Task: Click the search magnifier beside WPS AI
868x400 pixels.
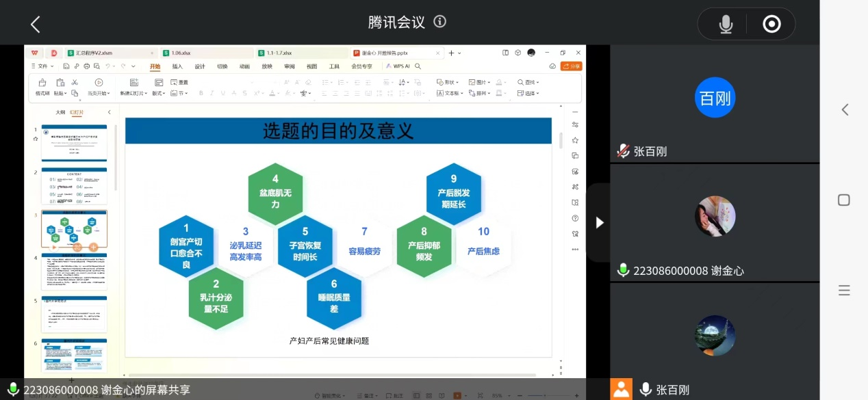Action: (418, 66)
